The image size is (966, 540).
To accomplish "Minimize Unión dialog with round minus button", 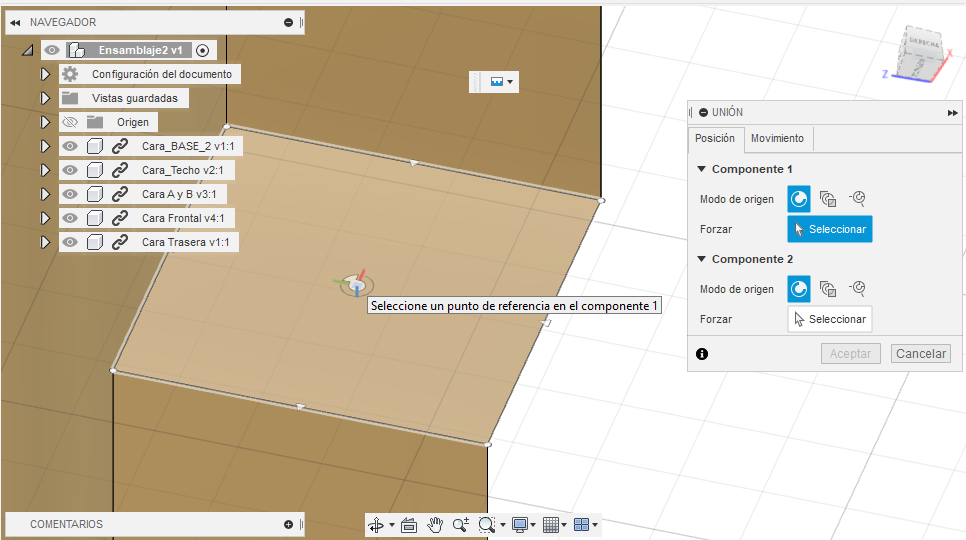I will click(704, 113).
